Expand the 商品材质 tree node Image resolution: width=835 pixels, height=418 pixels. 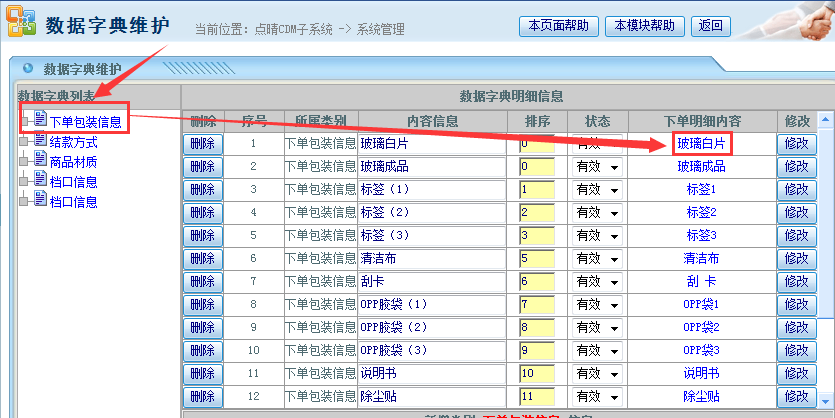(23, 162)
